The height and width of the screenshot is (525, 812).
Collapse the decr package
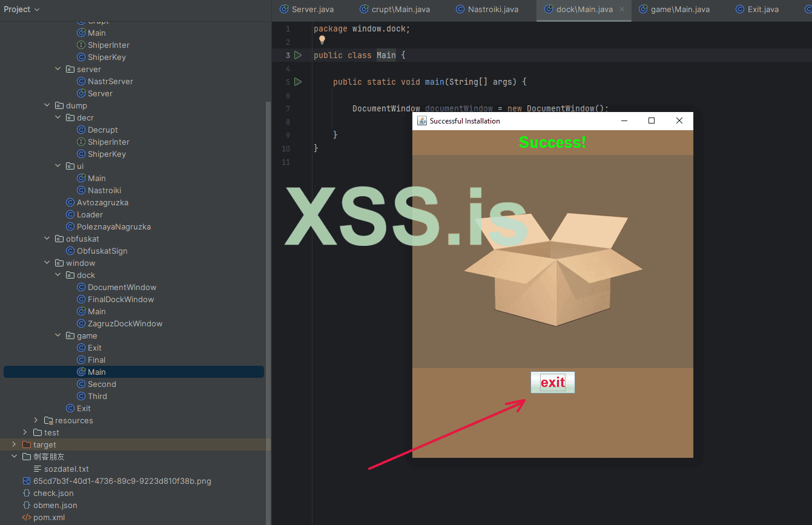tap(58, 117)
